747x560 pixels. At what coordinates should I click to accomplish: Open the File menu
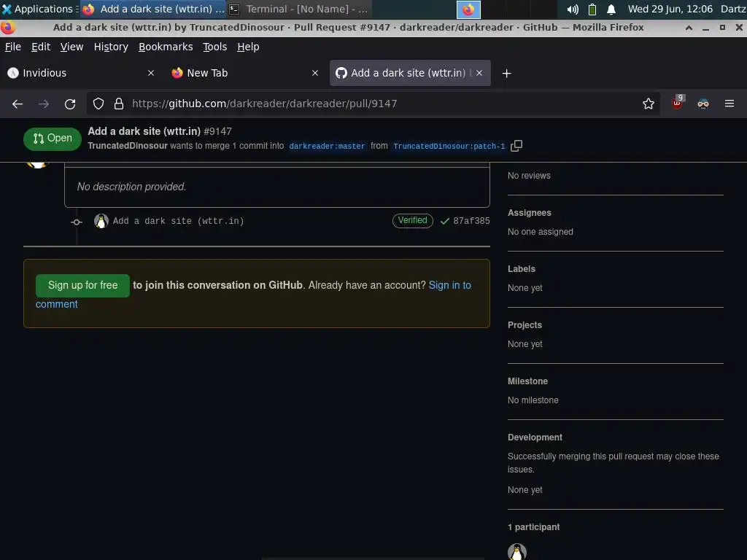click(x=13, y=47)
